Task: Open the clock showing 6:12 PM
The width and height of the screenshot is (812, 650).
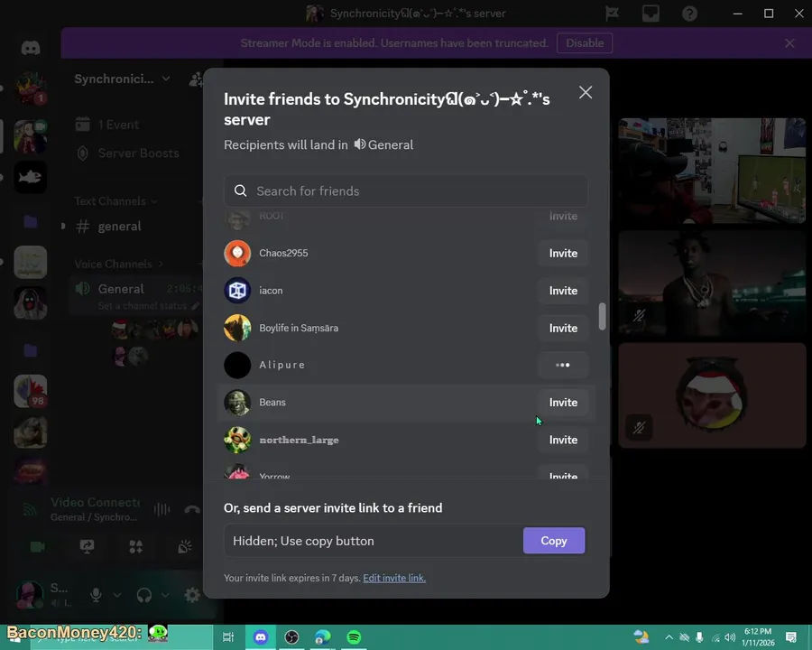Action: [758, 637]
